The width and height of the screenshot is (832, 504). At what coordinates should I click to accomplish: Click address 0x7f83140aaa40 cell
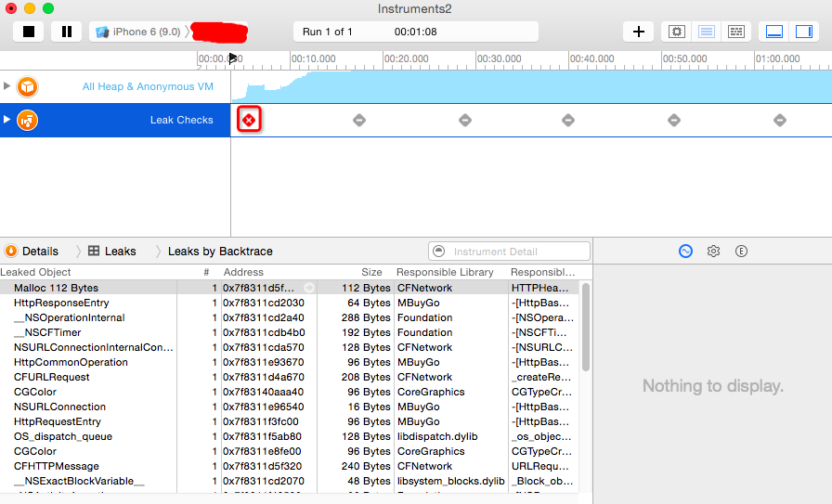click(x=263, y=392)
